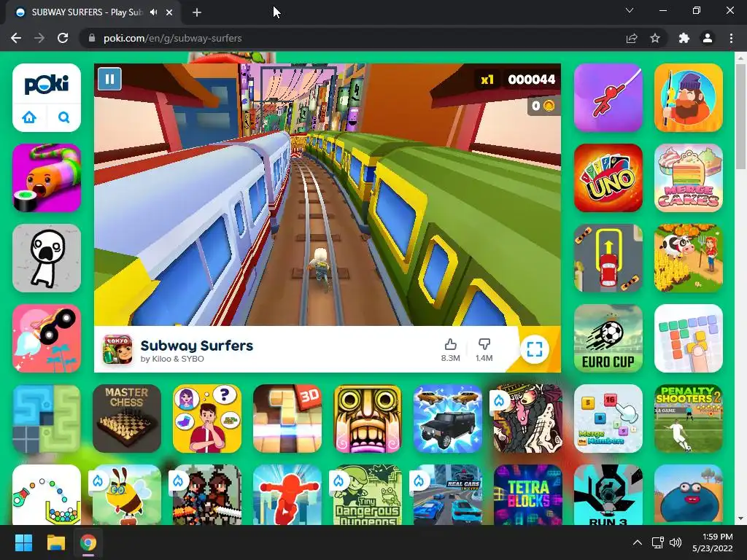The height and width of the screenshot is (560, 747).
Task: Open the Penalty Shooters 2 game
Action: [x=689, y=419]
